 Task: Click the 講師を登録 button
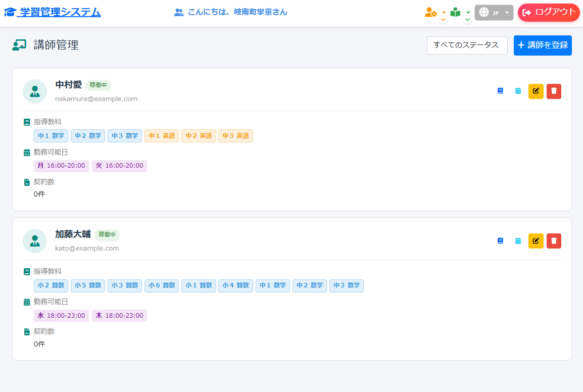543,45
